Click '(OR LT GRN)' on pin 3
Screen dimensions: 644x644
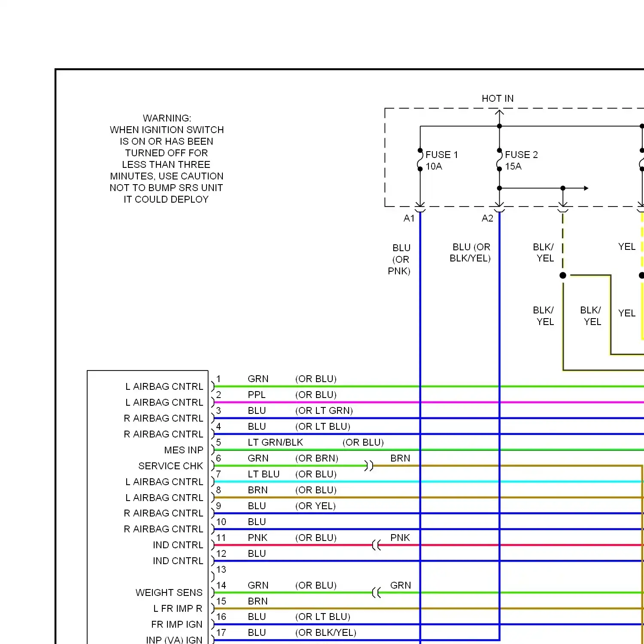(x=324, y=410)
